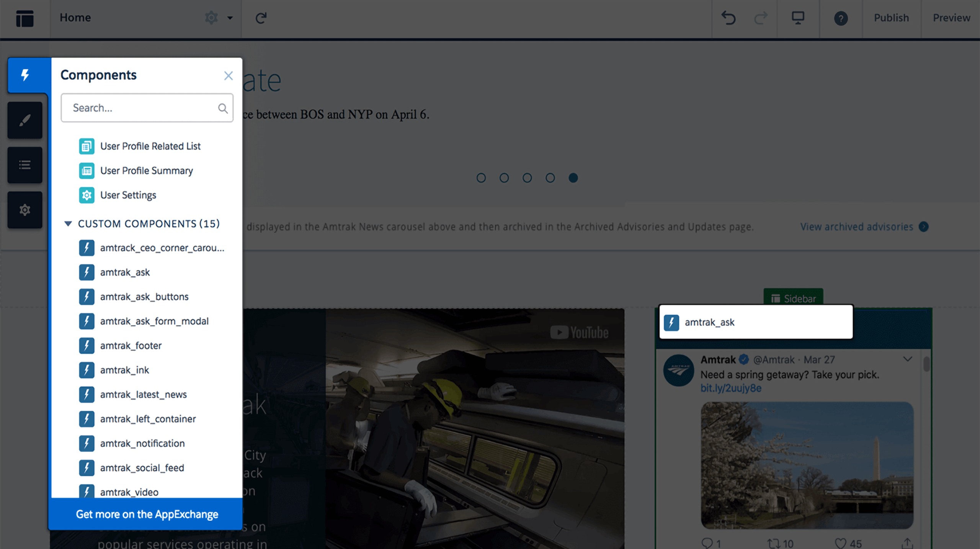This screenshot has width=980, height=549.
Task: Open the Page Structure list panel
Action: [x=25, y=165]
